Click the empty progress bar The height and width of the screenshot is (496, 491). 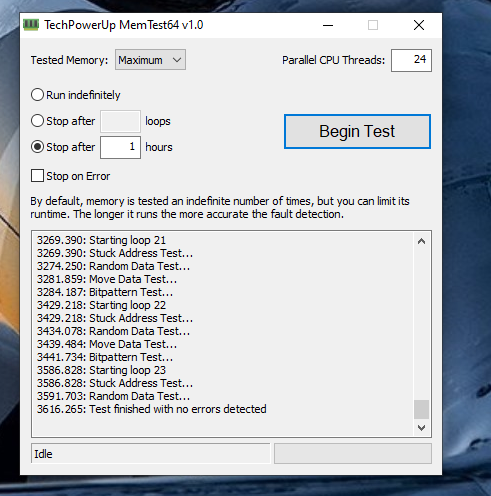pos(353,453)
